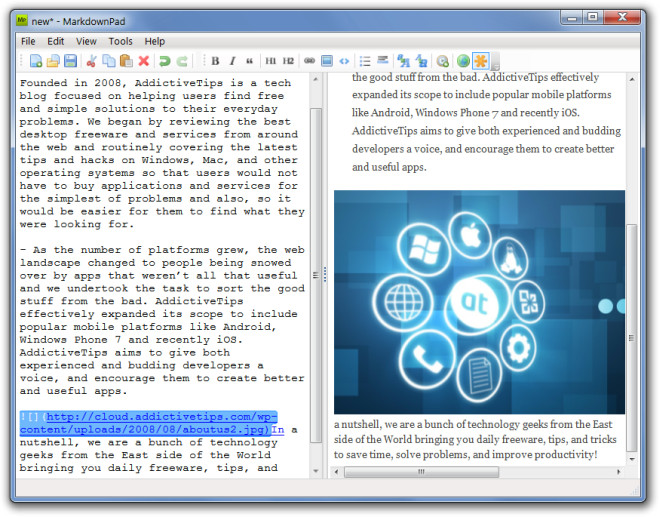Insert code with the angle brackets icon

click(x=344, y=61)
